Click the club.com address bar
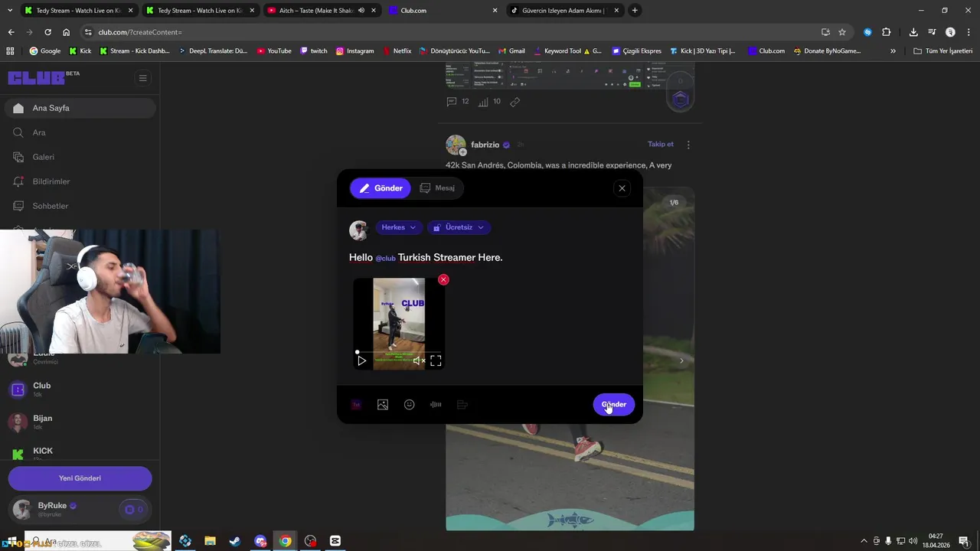The image size is (980, 551). tap(452, 32)
